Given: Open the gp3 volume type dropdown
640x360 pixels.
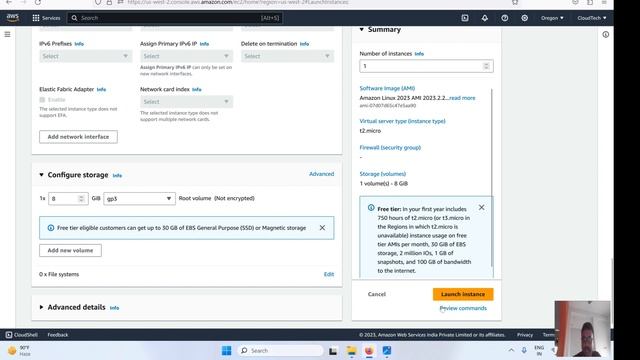Looking at the screenshot, I should point(139,199).
